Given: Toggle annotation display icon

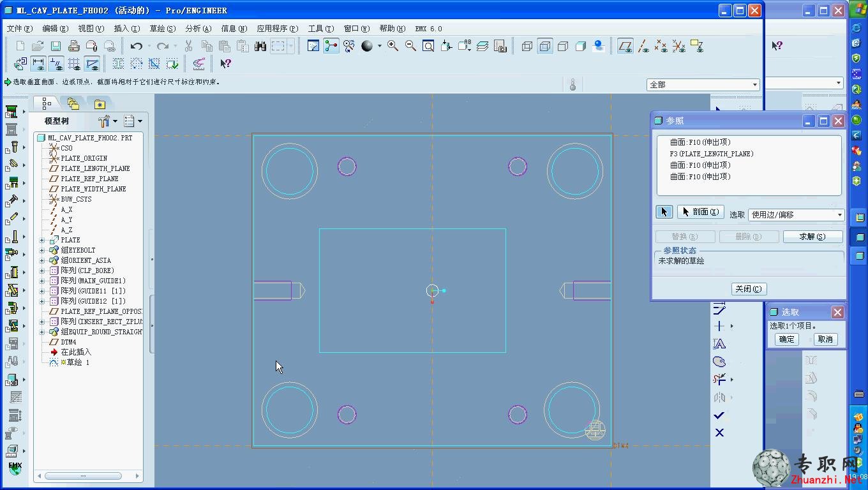Looking at the screenshot, I should [697, 46].
